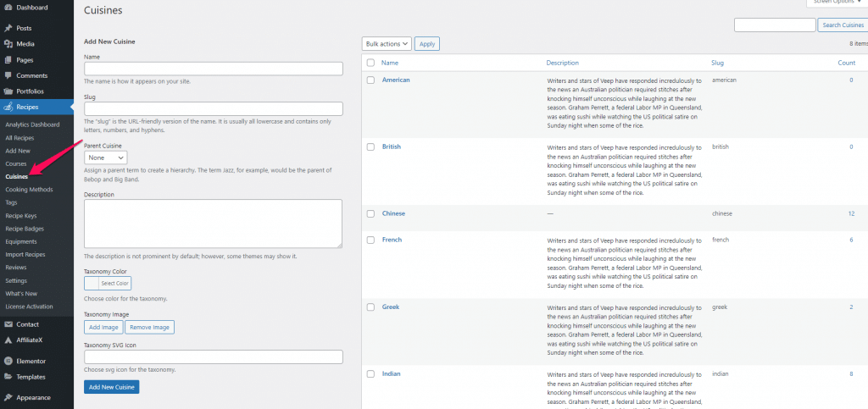This screenshot has width=868, height=409.
Task: Open the Parent Cuisine dropdown
Action: [105, 158]
